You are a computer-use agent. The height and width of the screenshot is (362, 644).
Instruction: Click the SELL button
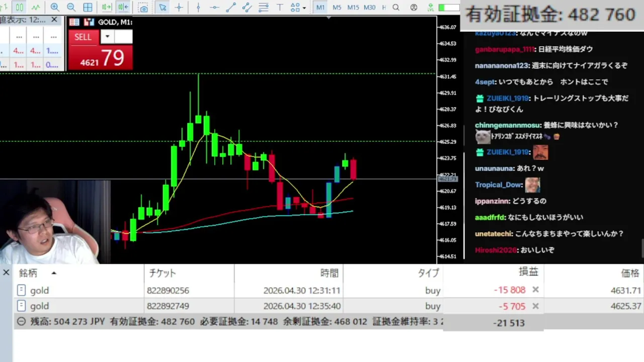point(83,37)
